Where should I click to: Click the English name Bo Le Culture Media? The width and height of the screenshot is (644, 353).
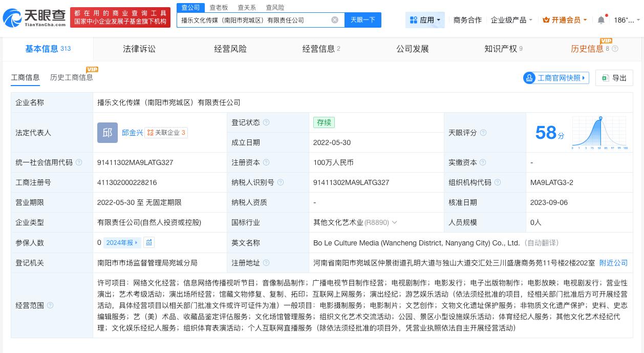coord(416,243)
